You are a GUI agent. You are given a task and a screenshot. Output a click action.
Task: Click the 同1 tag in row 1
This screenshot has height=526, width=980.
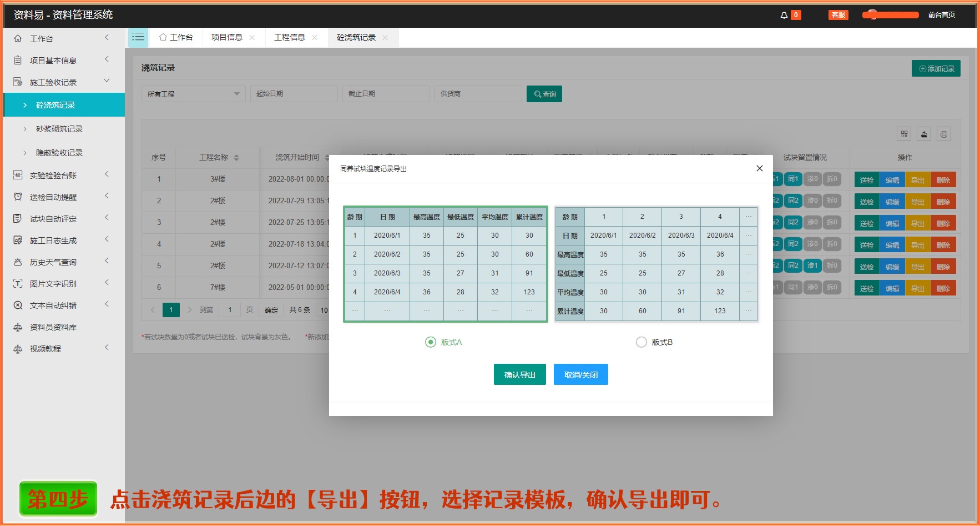click(x=793, y=179)
